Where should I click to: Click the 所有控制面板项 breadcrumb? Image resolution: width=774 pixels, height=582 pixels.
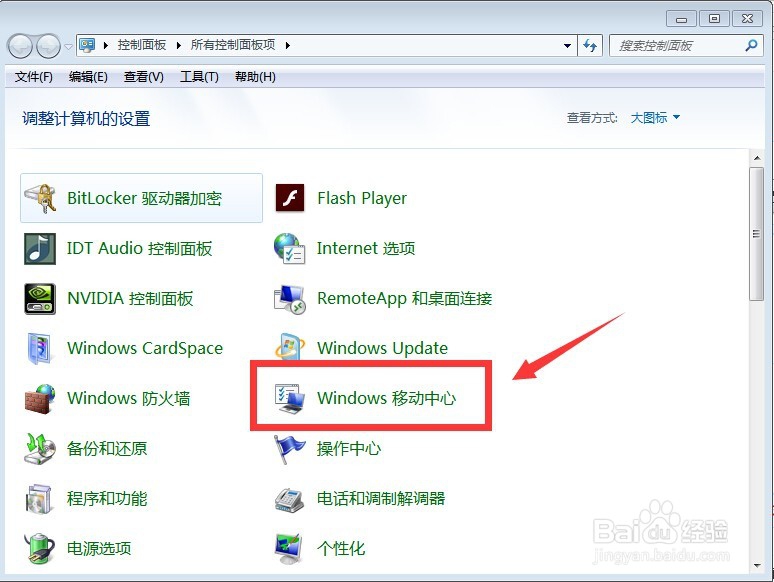point(232,45)
